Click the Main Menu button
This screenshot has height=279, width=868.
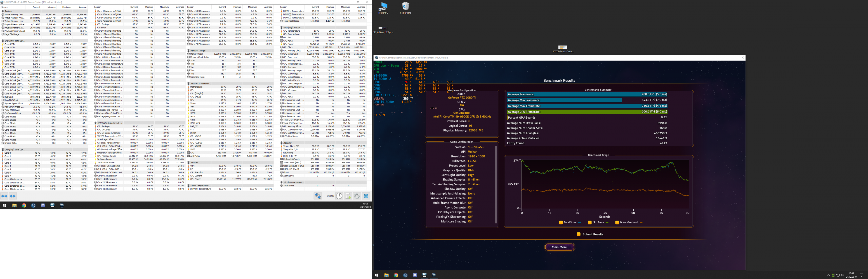click(x=559, y=247)
